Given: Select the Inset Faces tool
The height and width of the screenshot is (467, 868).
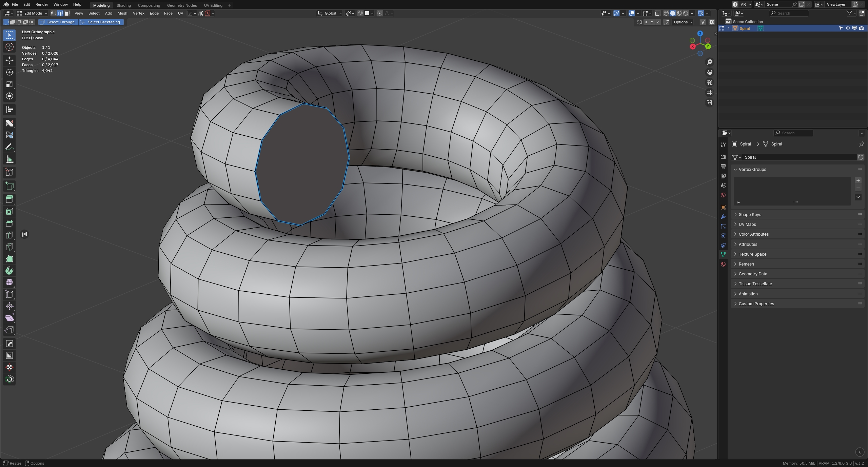Looking at the screenshot, I should [9, 211].
